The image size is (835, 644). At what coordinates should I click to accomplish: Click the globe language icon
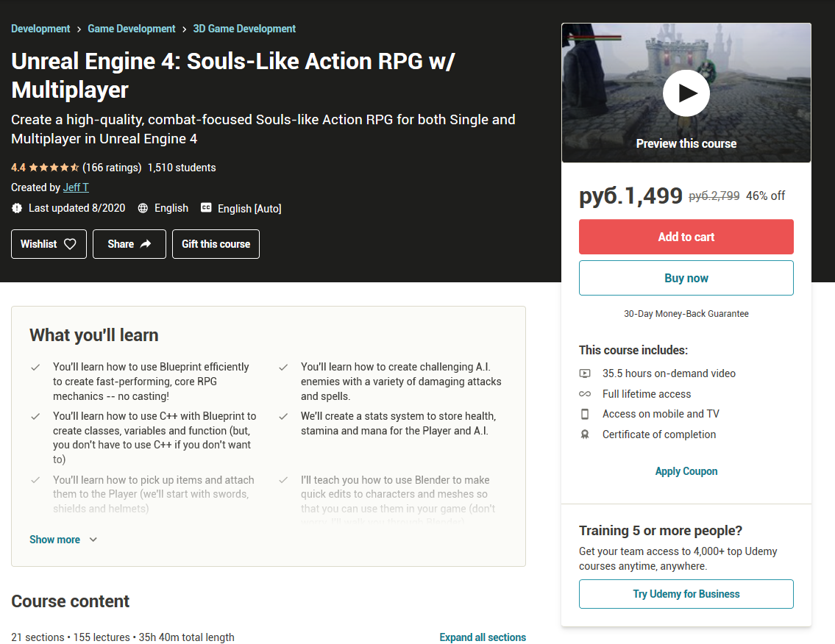click(143, 208)
